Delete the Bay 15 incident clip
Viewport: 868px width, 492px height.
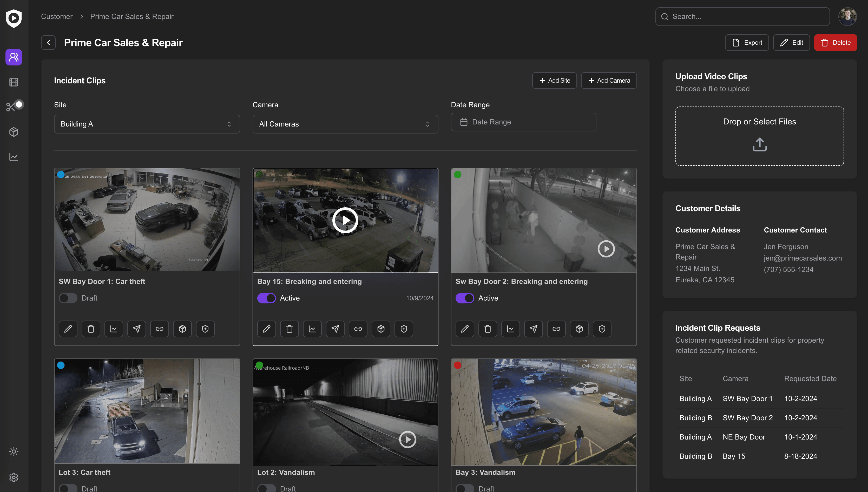(289, 328)
